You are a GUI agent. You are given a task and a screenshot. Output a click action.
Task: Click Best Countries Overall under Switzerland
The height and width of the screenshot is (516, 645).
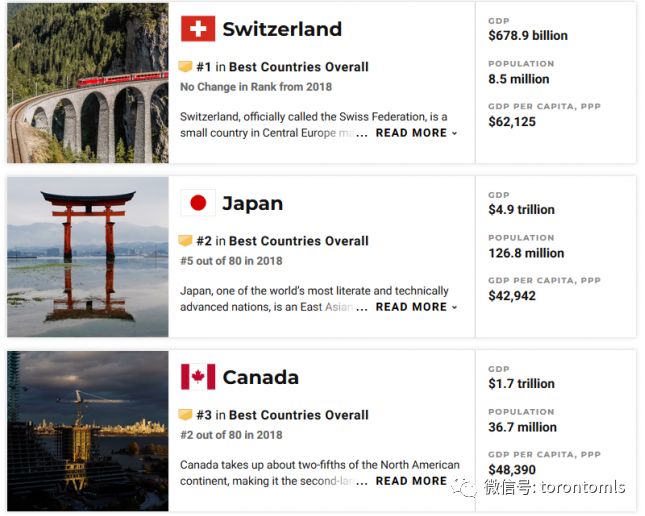click(x=299, y=67)
